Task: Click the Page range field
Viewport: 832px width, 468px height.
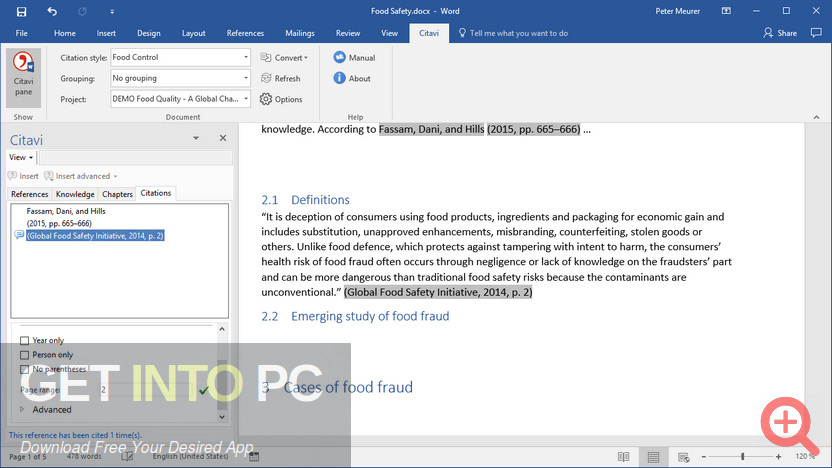Action: pyautogui.click(x=146, y=389)
